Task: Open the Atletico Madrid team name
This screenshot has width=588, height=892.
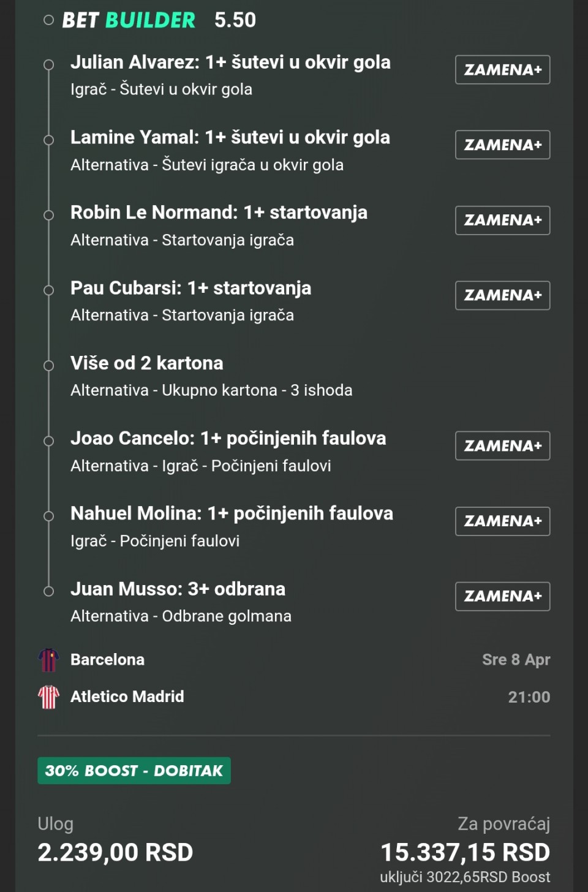Action: pyautogui.click(x=127, y=697)
